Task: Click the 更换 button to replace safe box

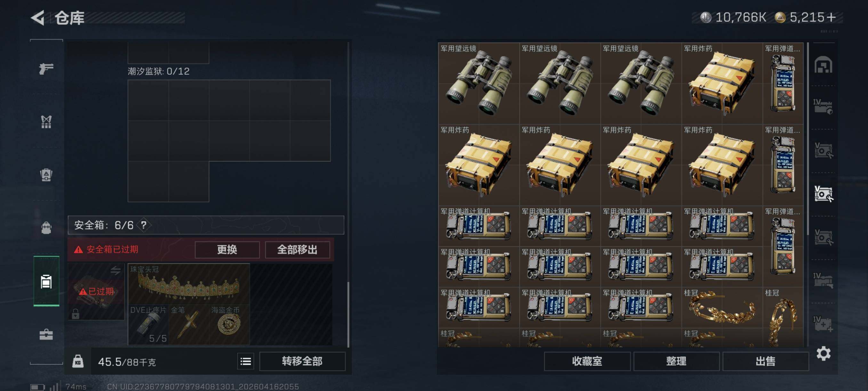Action: pos(227,250)
